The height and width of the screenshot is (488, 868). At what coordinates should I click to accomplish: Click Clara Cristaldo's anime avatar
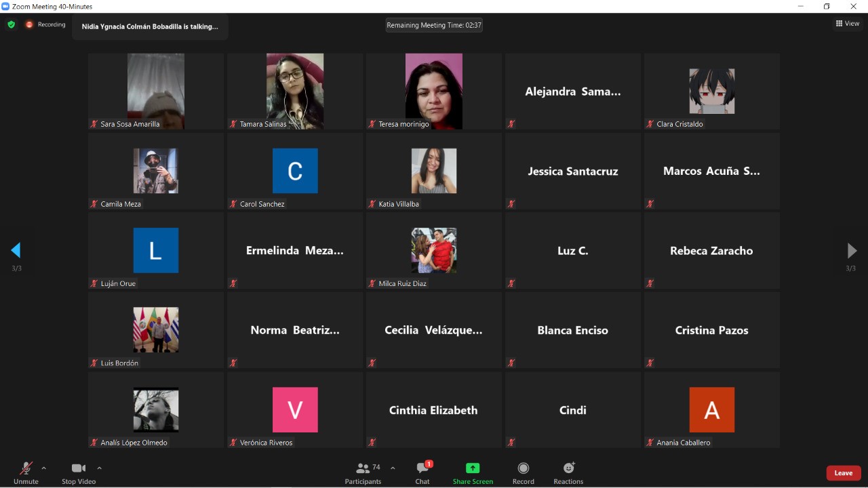click(712, 91)
